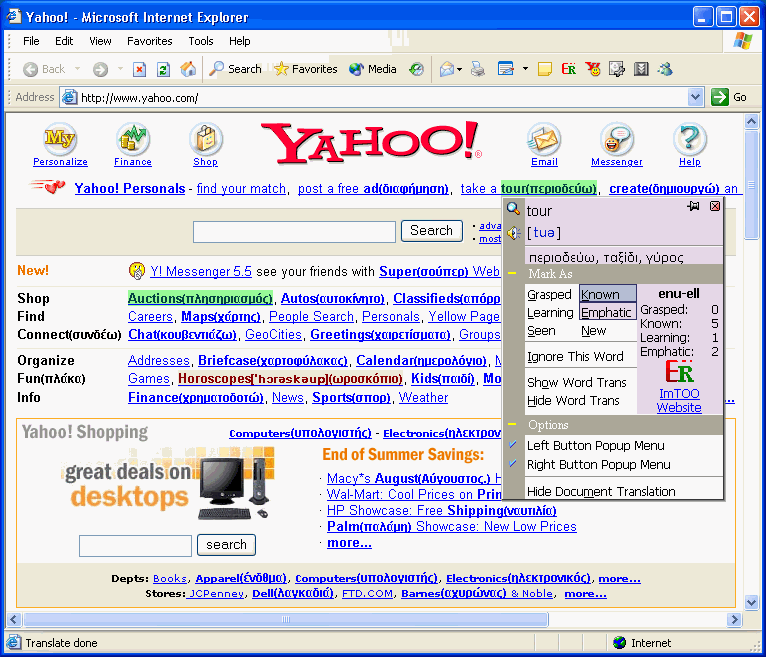Click the horizontal scrollbar thumb
The image size is (766, 657).
(286, 619)
